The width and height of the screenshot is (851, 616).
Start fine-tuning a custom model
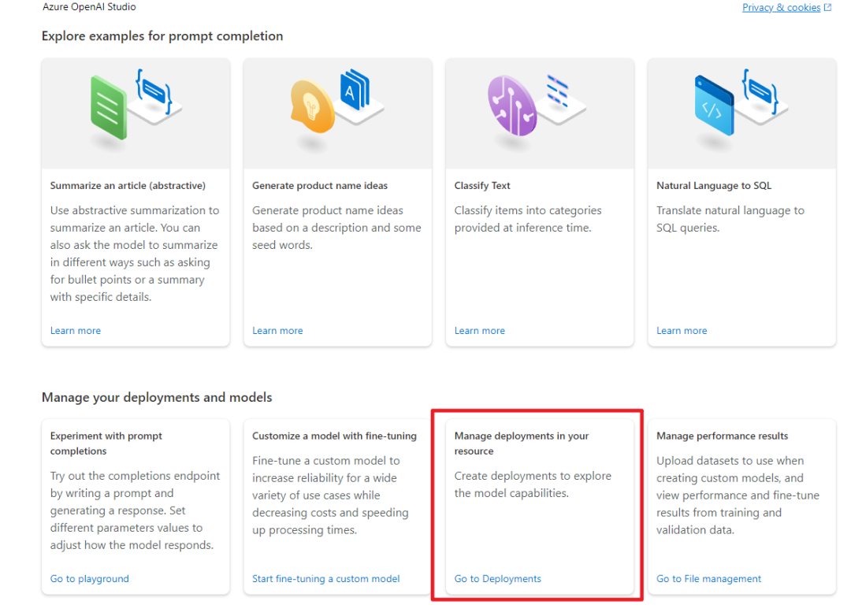click(325, 578)
